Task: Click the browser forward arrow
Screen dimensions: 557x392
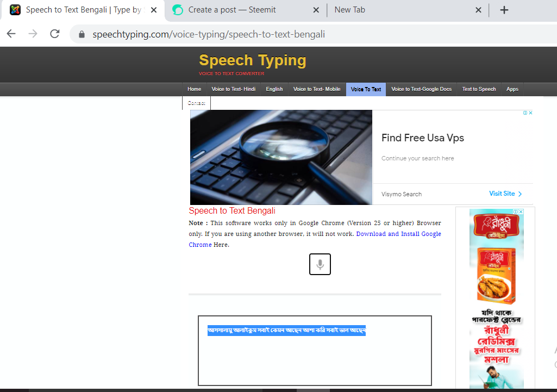Action: pos(33,34)
